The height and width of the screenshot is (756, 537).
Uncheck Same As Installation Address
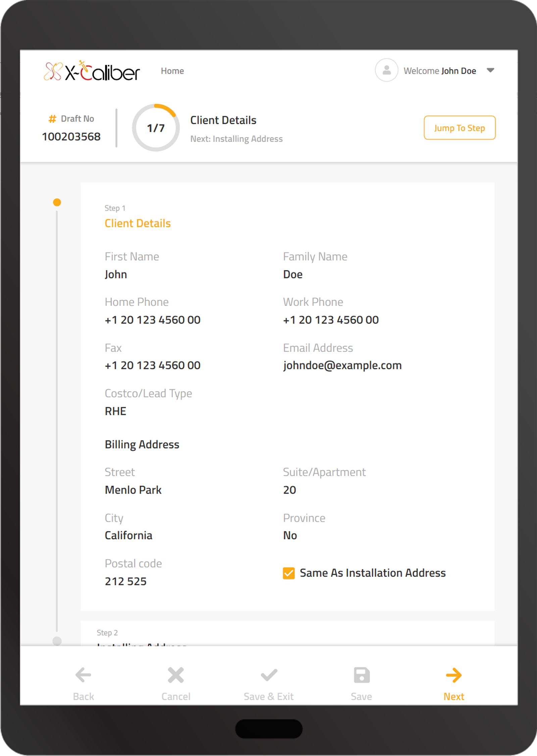point(289,573)
